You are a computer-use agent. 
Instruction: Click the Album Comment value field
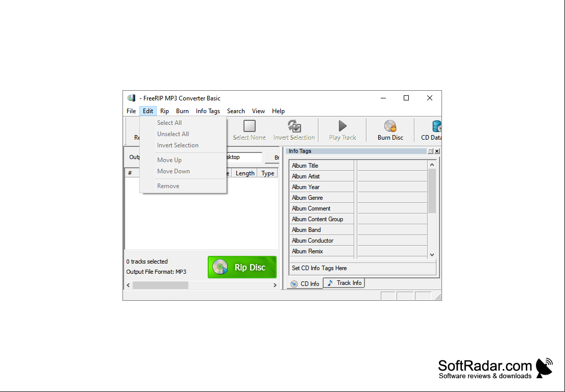point(392,208)
